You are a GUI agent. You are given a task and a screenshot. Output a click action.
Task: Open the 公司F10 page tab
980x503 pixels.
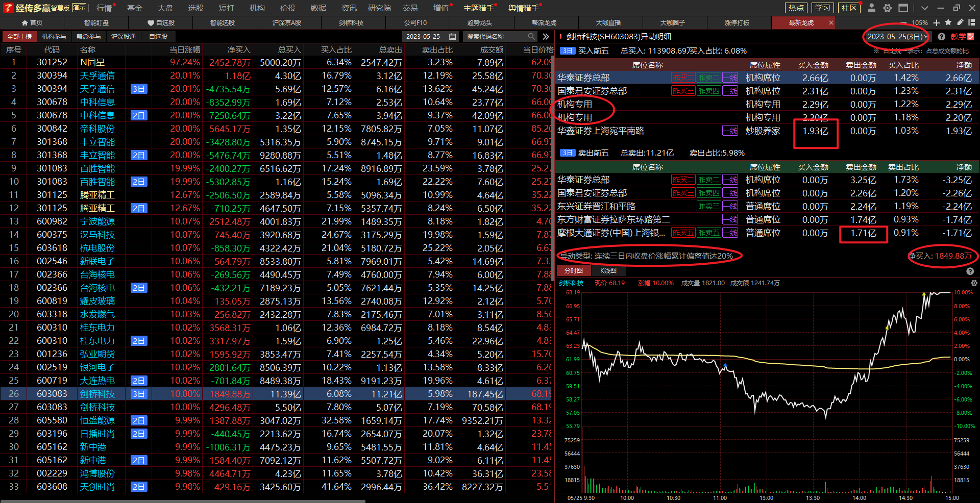(415, 22)
